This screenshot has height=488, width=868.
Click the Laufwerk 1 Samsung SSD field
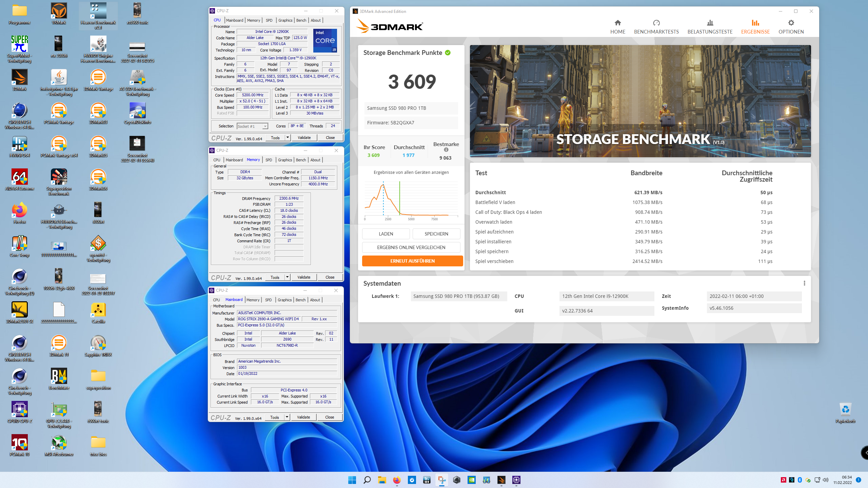click(459, 296)
